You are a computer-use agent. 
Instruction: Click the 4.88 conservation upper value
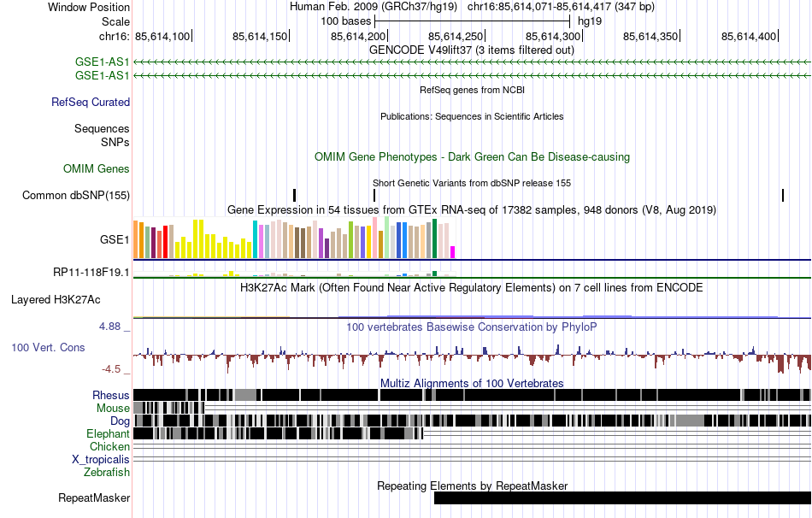[109, 327]
